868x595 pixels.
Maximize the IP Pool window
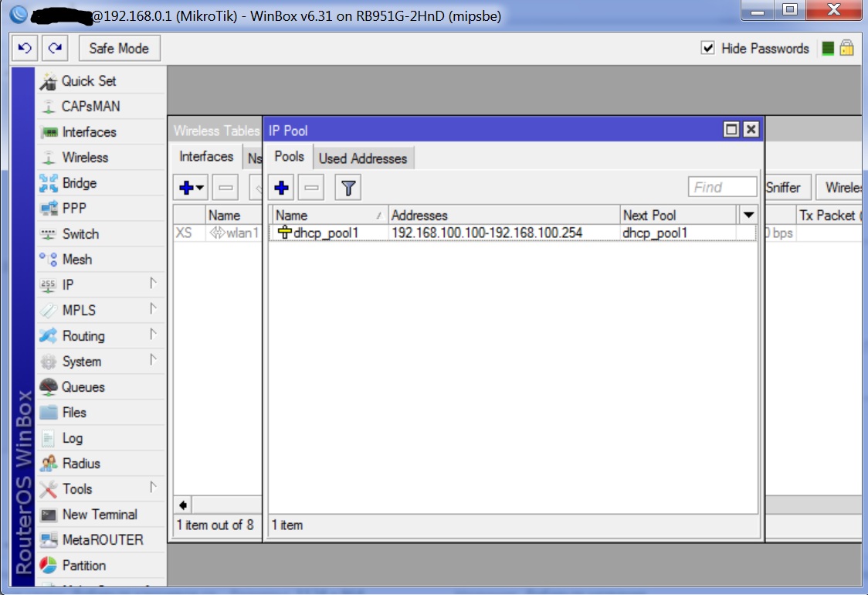coord(731,130)
